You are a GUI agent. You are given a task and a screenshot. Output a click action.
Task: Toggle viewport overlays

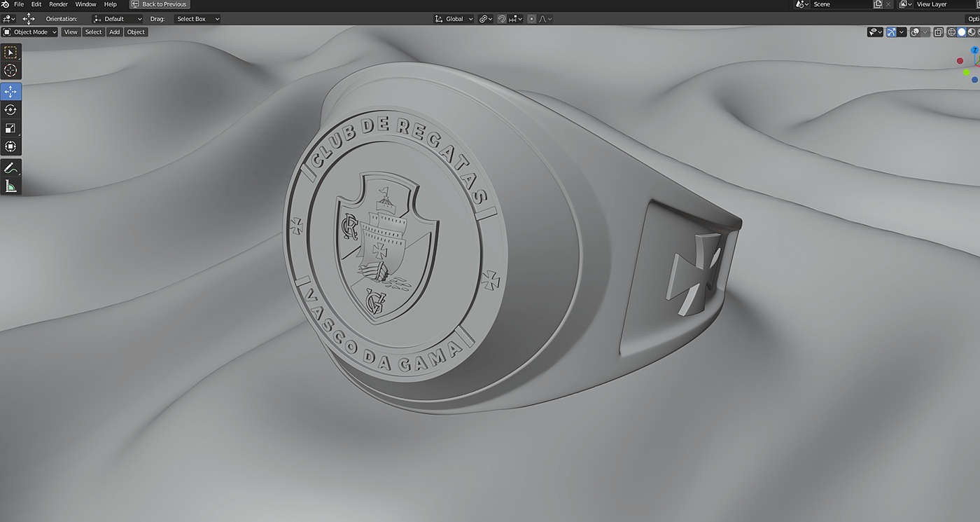[915, 32]
